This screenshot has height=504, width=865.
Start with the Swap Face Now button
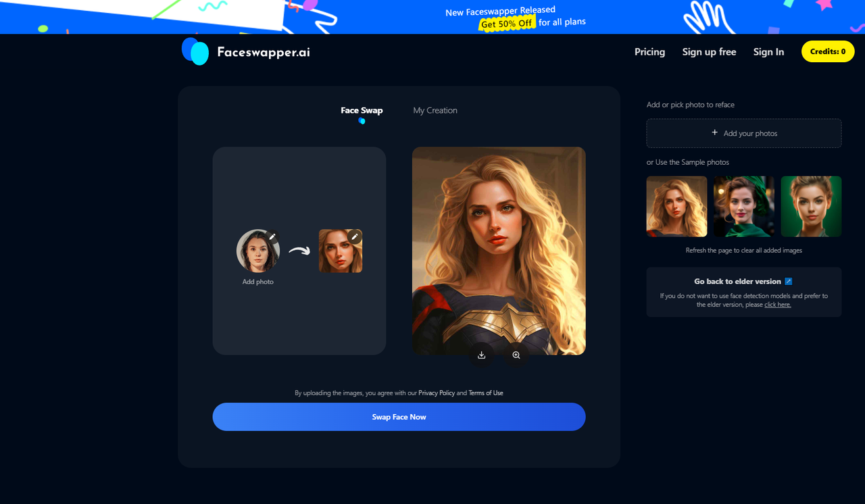(399, 417)
